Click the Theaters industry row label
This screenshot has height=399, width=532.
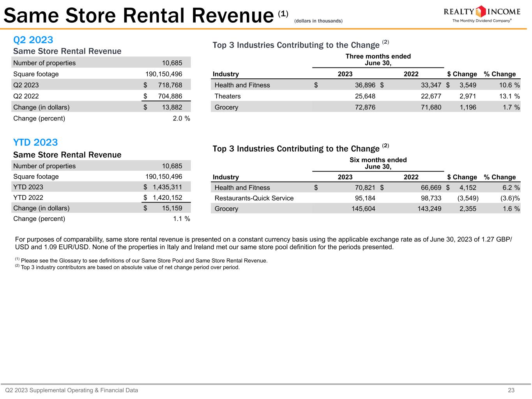pos(228,96)
